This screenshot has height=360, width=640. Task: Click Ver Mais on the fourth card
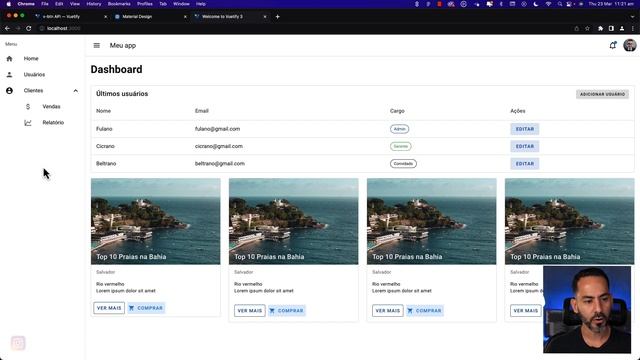(526, 311)
